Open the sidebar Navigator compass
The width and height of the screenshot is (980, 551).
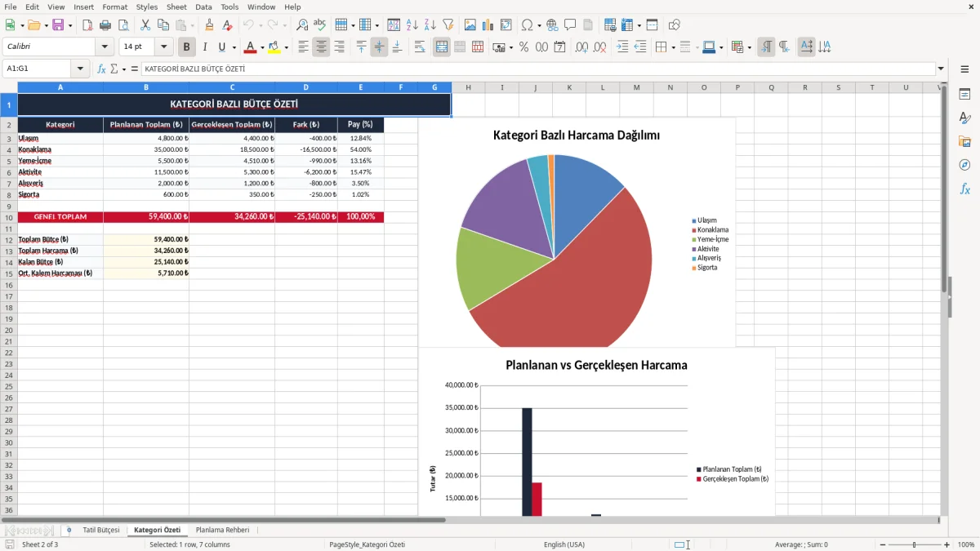click(964, 165)
